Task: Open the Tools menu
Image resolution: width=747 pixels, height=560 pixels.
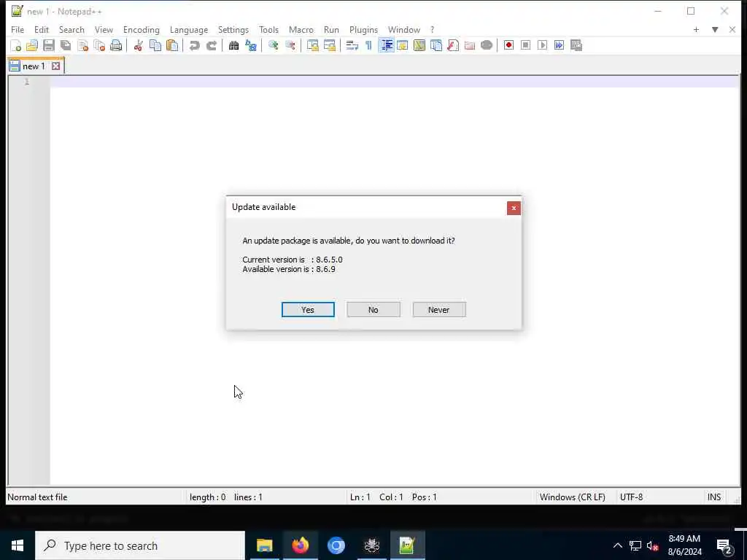Action: tap(268, 29)
